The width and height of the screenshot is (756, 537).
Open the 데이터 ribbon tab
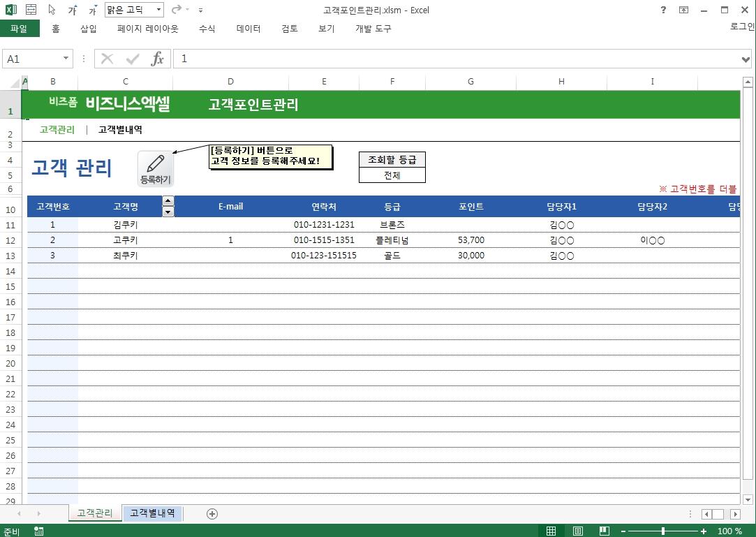pyautogui.click(x=249, y=29)
